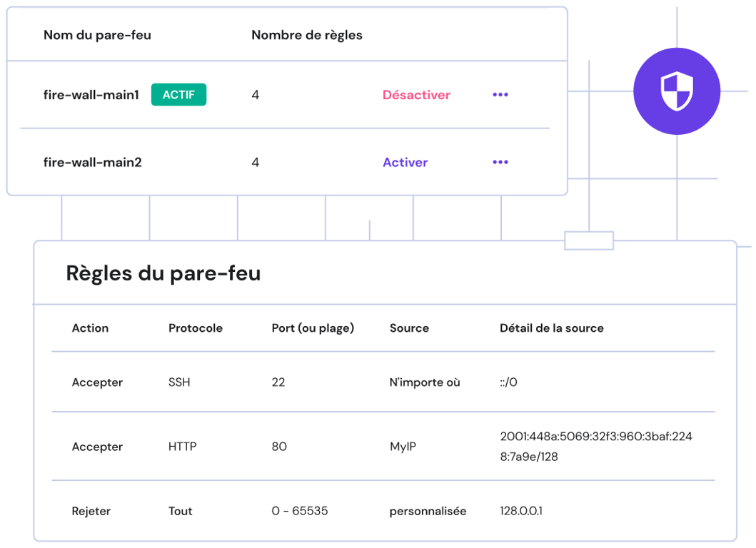Screen dimensions: 756x548
Task: Click the 'Nombre de règles' column header
Action: [x=307, y=35]
